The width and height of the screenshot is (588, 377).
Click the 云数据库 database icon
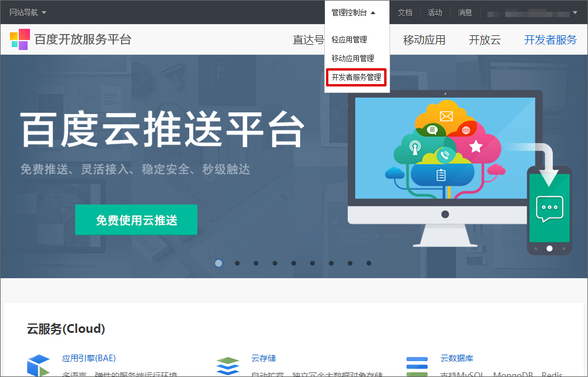coord(417,366)
